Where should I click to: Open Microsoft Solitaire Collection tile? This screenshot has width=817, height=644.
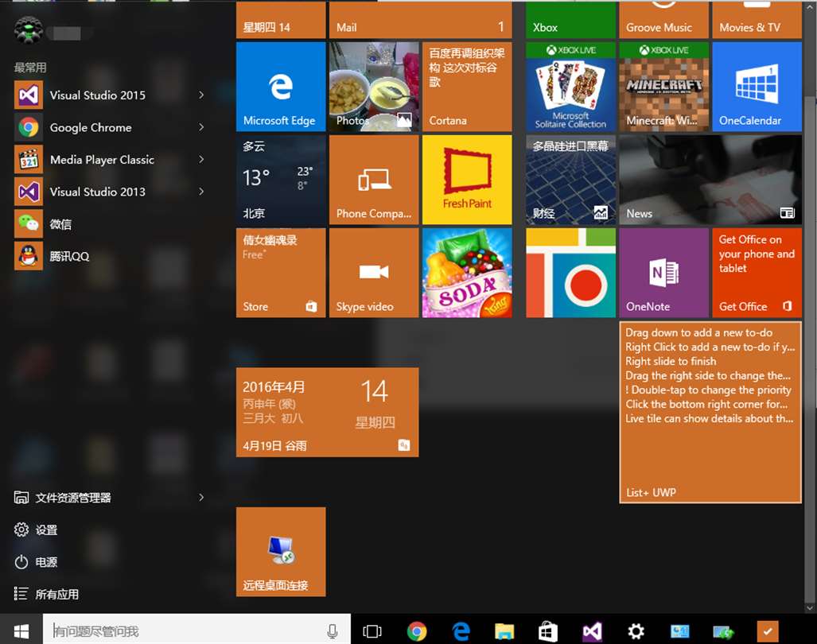click(x=570, y=87)
